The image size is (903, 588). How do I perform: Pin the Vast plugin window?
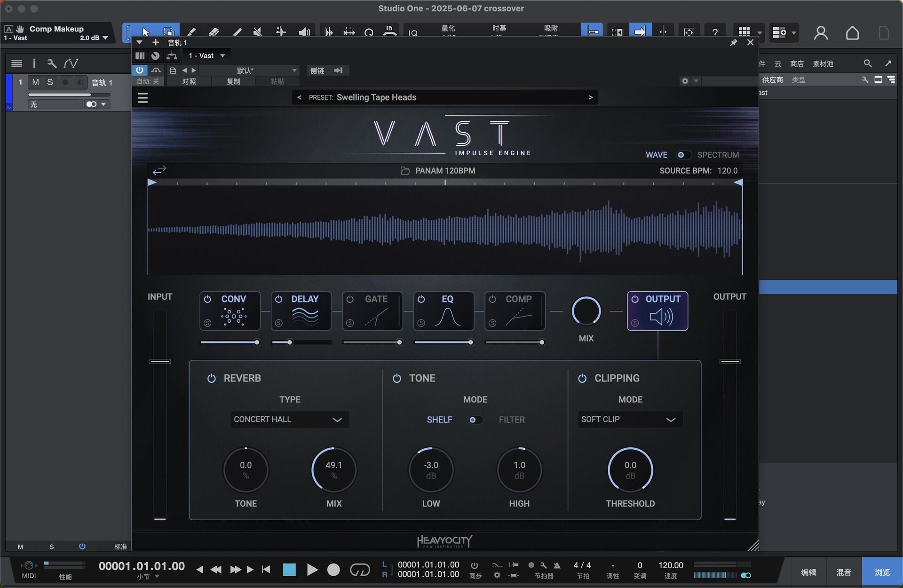pyautogui.click(x=733, y=42)
